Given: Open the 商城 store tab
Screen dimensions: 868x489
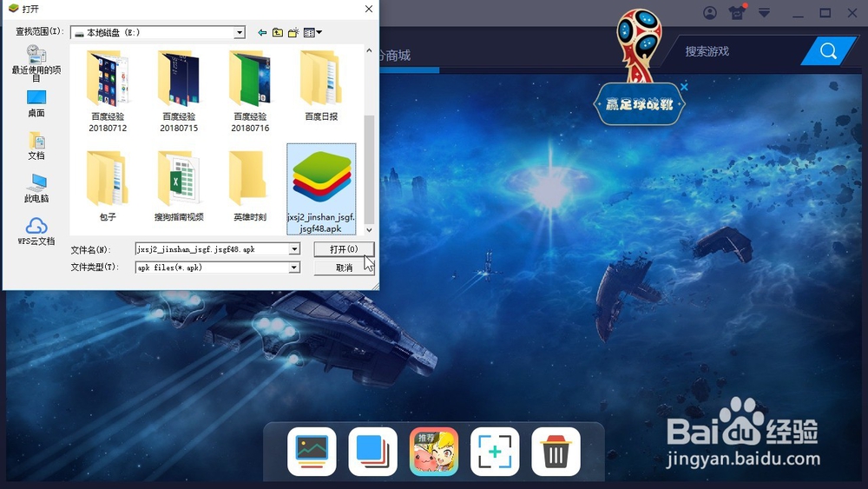Looking at the screenshot, I should 395,56.
